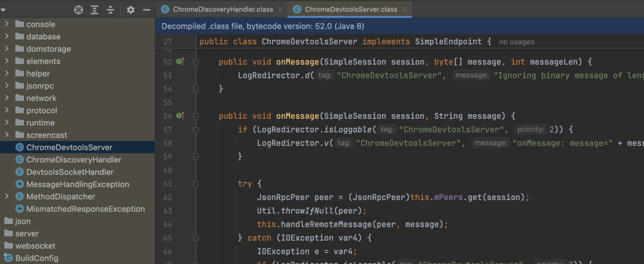Image resolution: width=644 pixels, height=264 pixels.
Task: Close the ChromeDiscoveryHandler.class tab
Action: [x=280, y=10]
